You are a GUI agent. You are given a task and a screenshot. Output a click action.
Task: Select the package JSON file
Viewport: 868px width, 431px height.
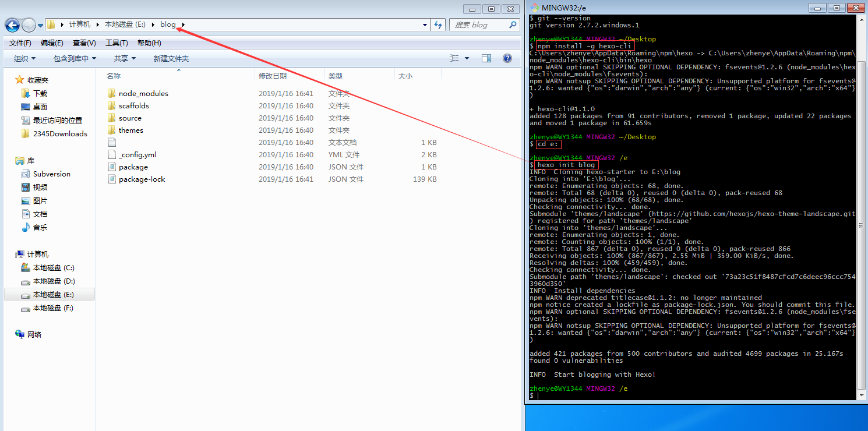click(x=133, y=167)
